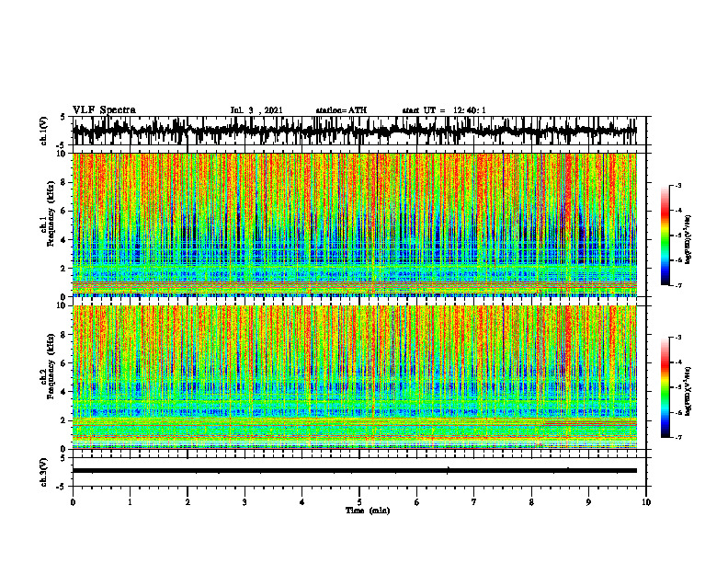The height and width of the screenshot is (563, 728).
Task: Click the ch.1 spectrogram color scale bar
Action: click(665, 236)
